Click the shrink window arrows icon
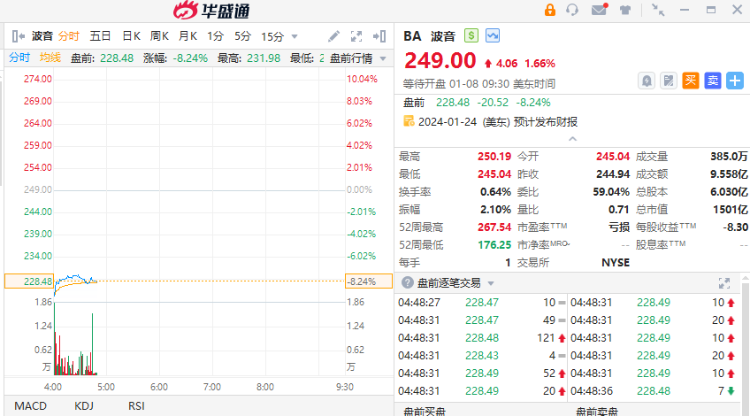Screen dimensions: 750x416 [x=658, y=10]
